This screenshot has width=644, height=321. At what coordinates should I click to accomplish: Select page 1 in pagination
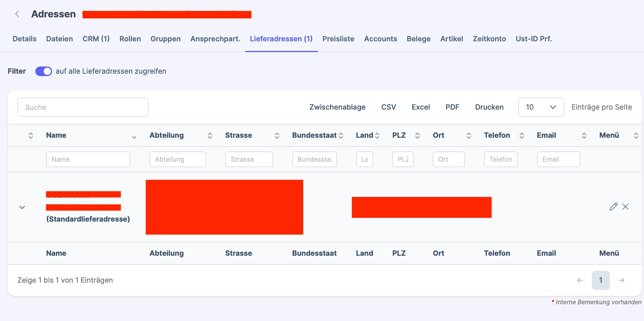(x=601, y=280)
